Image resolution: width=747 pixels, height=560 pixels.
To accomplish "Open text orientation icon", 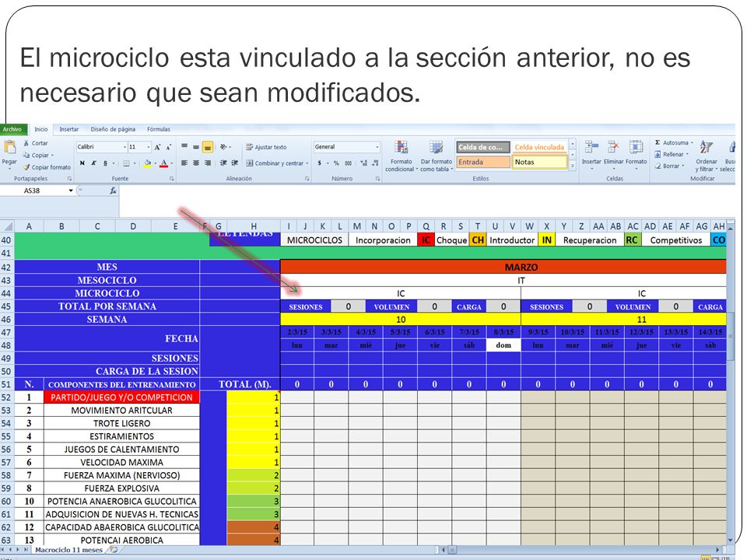I will (x=223, y=147).
